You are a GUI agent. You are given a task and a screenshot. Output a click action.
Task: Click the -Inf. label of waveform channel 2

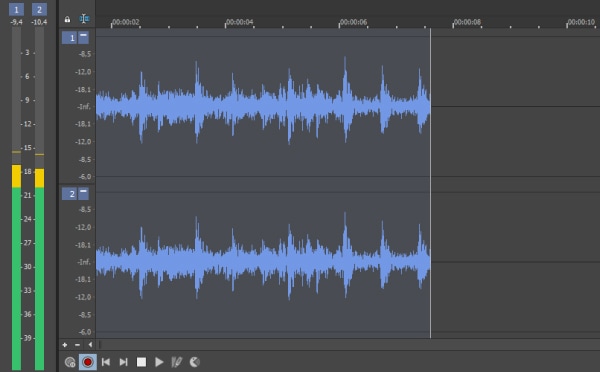[84, 262]
